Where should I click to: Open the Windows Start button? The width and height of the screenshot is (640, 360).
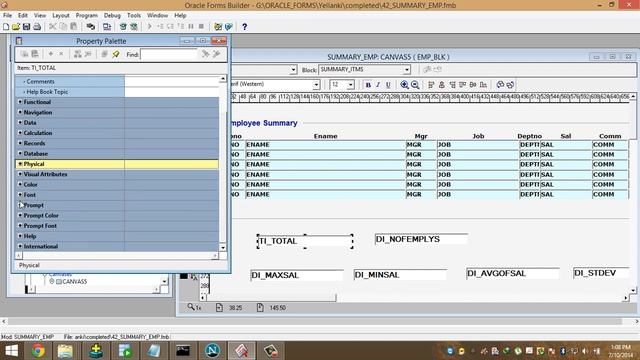pos(11,351)
